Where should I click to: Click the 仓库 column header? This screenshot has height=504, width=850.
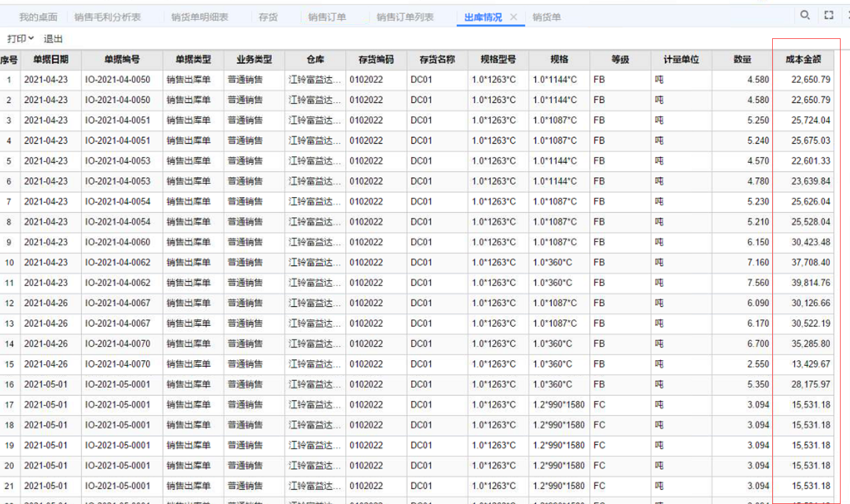point(315,60)
